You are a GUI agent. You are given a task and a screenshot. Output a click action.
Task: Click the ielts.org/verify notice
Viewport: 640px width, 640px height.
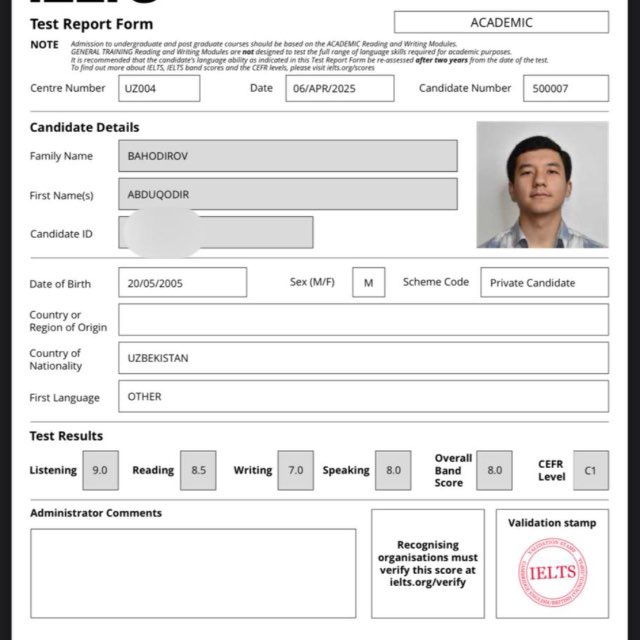428,564
